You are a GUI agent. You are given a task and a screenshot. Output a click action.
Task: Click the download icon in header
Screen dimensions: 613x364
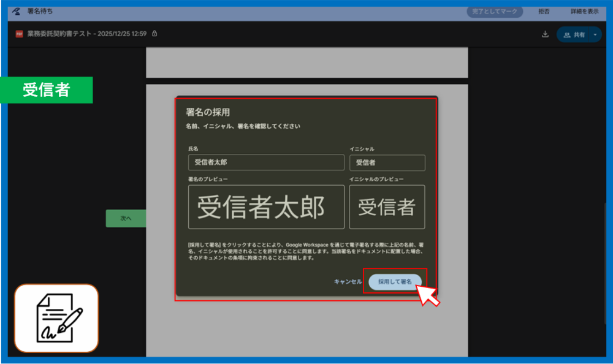545,34
